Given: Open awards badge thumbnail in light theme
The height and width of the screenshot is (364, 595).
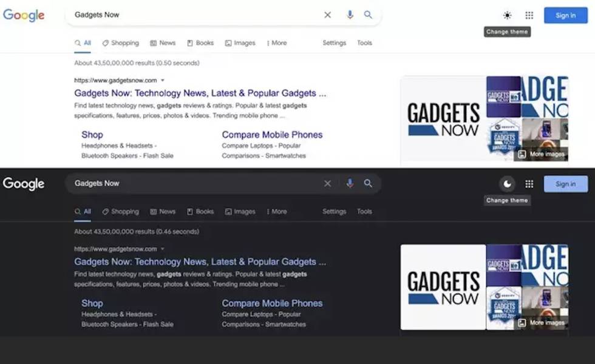Looking at the screenshot, I should click(x=503, y=136).
